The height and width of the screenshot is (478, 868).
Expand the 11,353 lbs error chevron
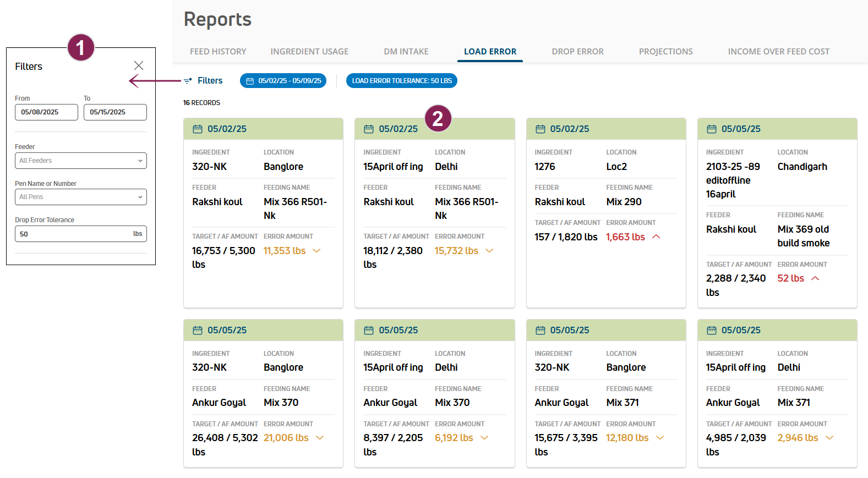(x=316, y=251)
